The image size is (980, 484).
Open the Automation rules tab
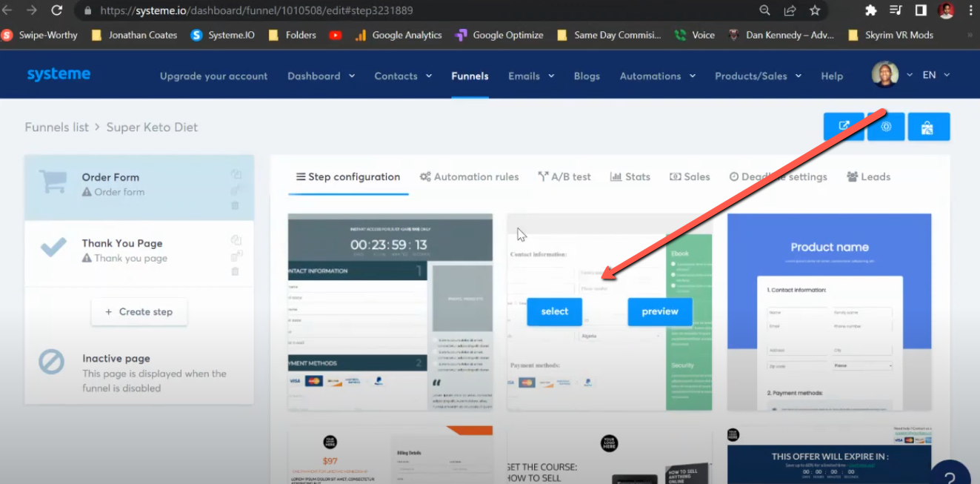pos(469,176)
